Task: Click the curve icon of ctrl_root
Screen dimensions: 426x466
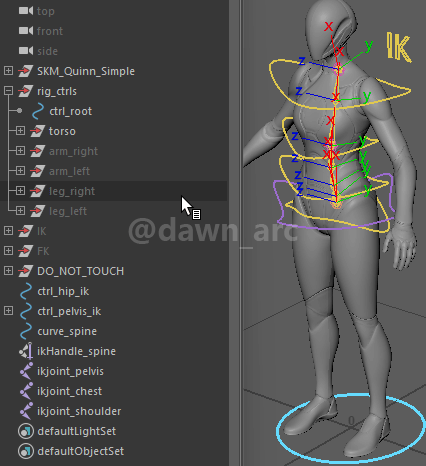Action: pyautogui.click(x=38, y=111)
